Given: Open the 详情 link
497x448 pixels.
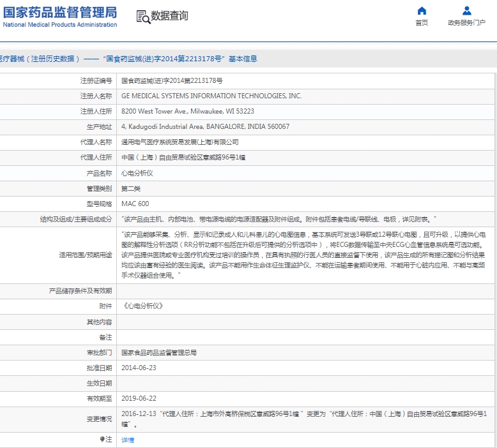Looking at the screenshot, I should (128, 440).
